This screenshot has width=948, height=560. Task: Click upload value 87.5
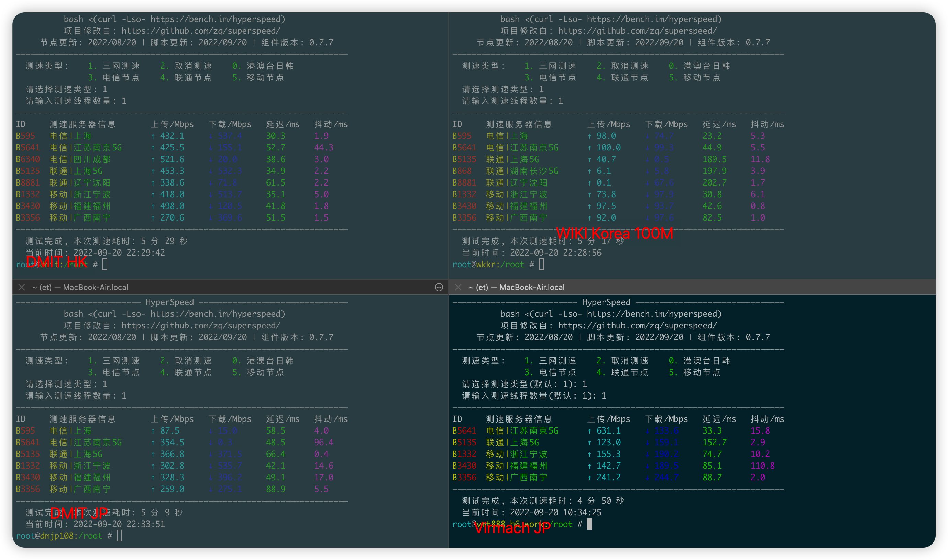point(169,430)
